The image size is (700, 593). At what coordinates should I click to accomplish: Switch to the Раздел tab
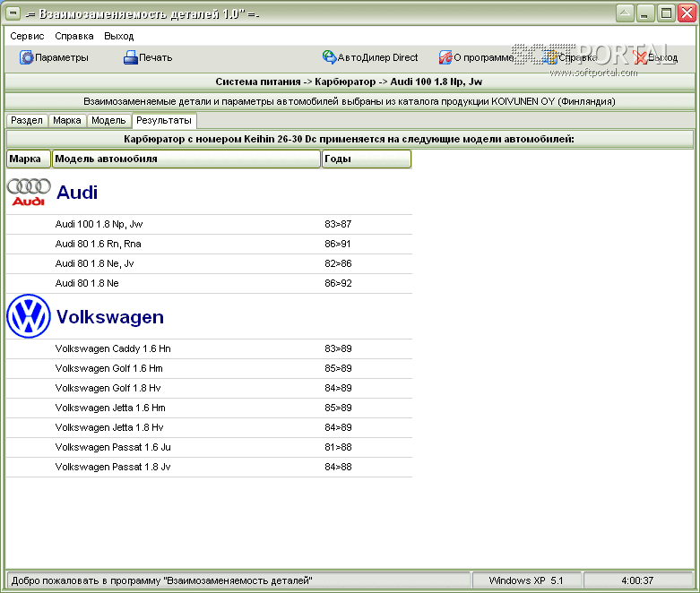click(x=27, y=120)
